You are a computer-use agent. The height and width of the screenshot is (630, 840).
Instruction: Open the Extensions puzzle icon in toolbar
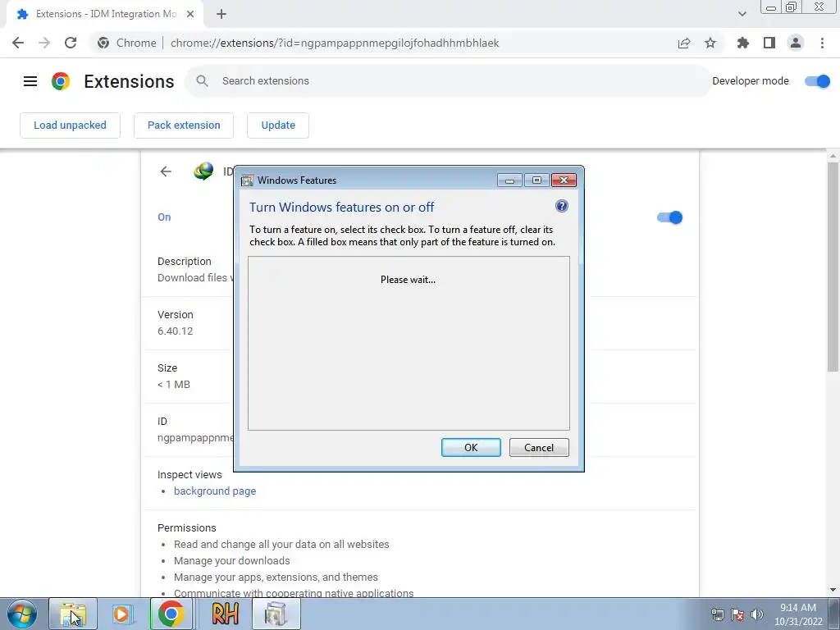tap(743, 43)
